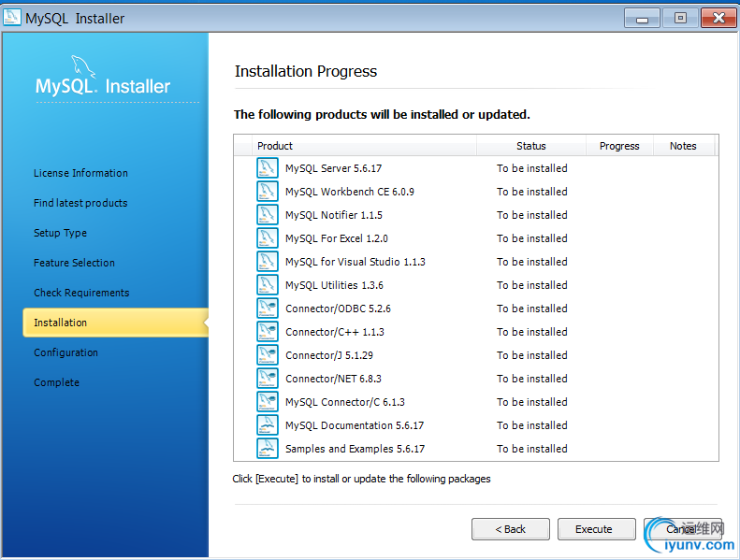Click the Connector/J 5.1.29 icon

tap(268, 354)
